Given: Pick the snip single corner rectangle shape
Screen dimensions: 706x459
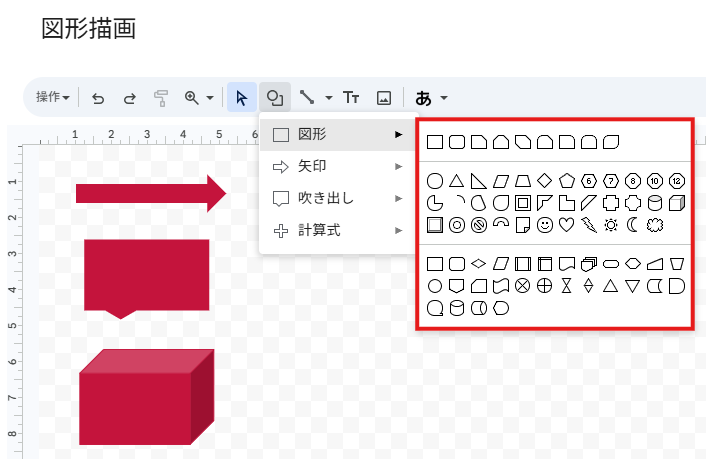Looking at the screenshot, I should (479, 142).
